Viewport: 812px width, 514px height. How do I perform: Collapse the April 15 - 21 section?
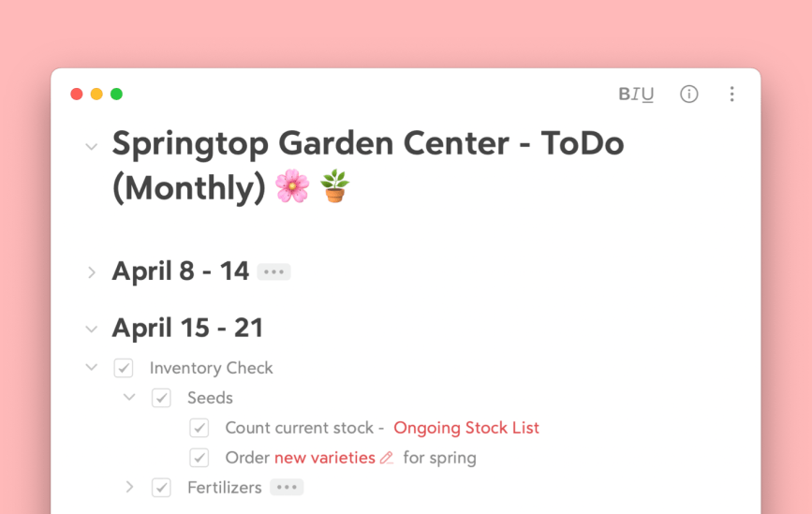pyautogui.click(x=92, y=329)
